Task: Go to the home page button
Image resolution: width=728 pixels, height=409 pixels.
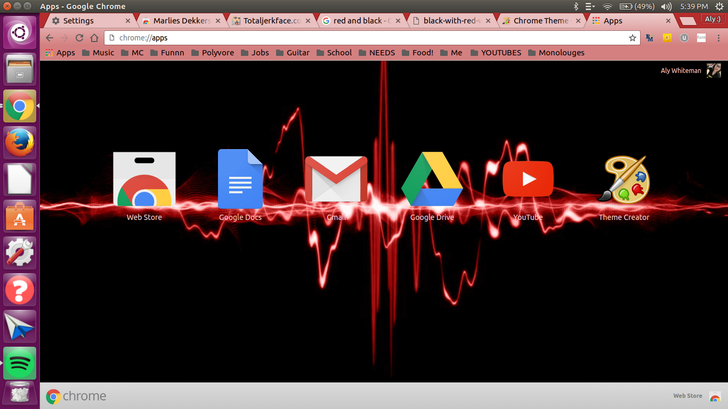Action: [x=94, y=38]
